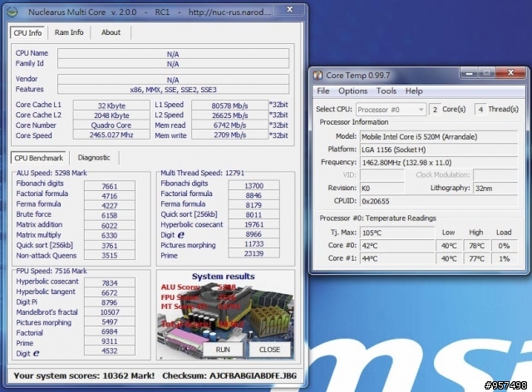
Task: Open the Help menu in Core Temp
Action: pos(414,91)
